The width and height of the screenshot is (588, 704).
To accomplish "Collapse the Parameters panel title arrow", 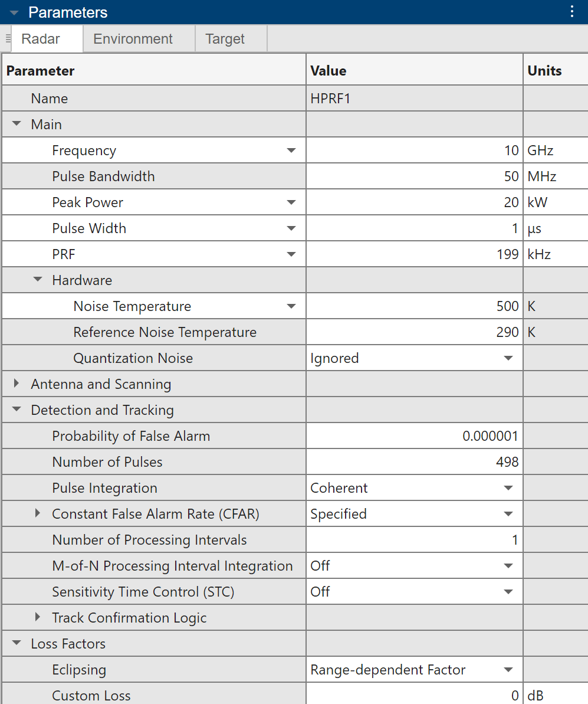I will [x=14, y=12].
